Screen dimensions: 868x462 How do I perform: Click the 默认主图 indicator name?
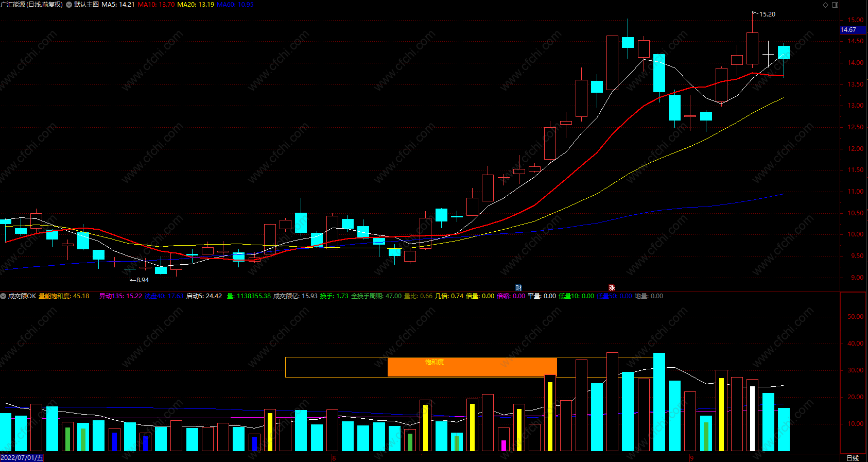coord(86,5)
